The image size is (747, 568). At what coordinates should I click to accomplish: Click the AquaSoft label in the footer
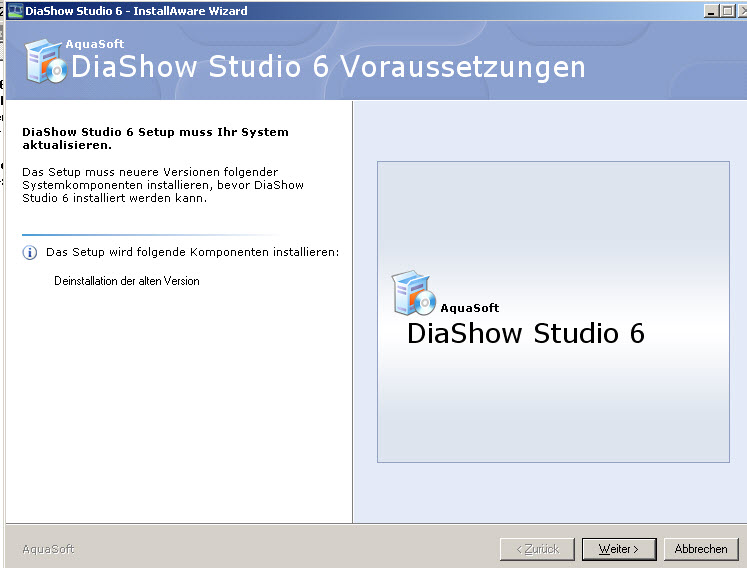coord(48,549)
